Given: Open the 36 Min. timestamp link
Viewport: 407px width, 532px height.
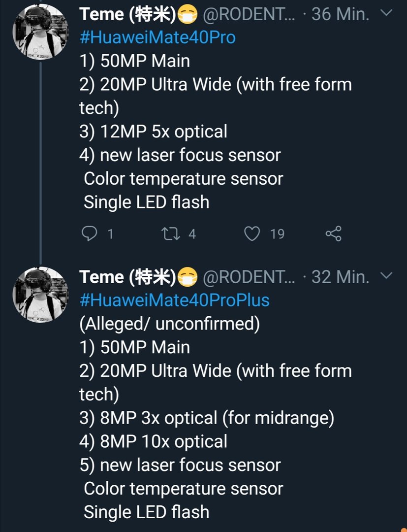Looking at the screenshot, I should (x=340, y=14).
